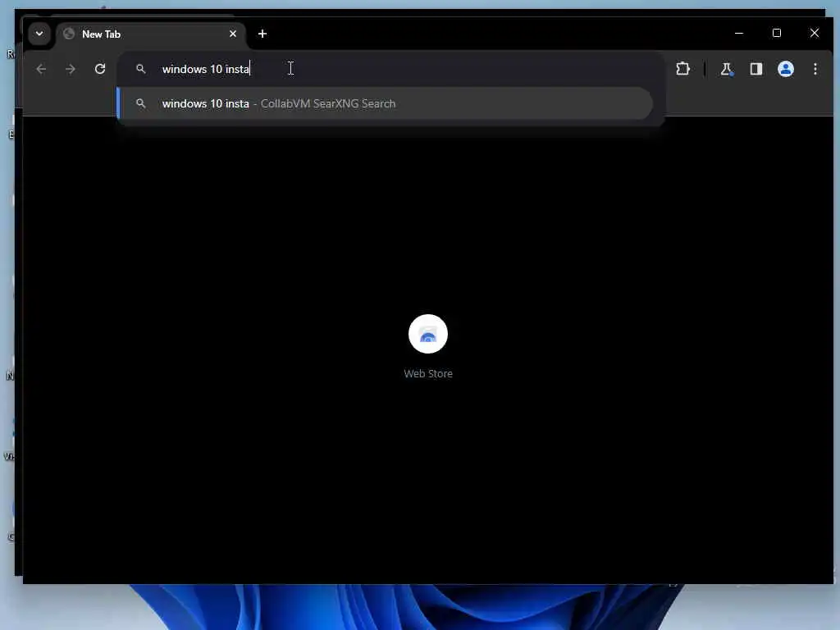Select the New Tab tab

coord(151,34)
